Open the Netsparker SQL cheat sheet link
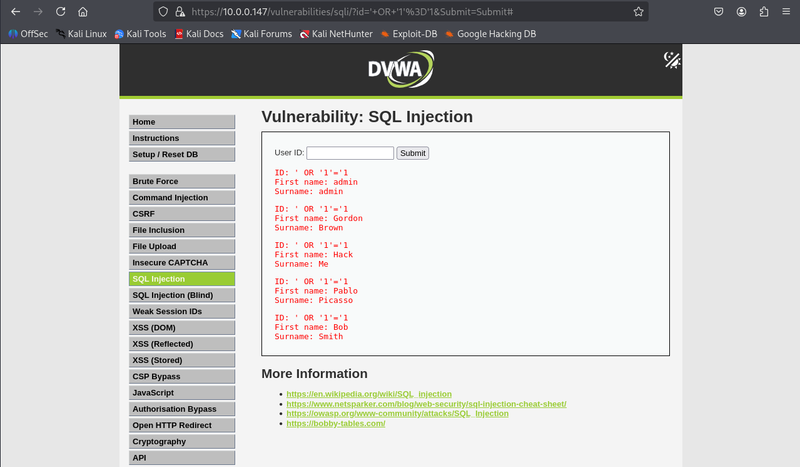The width and height of the screenshot is (800, 467). (x=426, y=404)
